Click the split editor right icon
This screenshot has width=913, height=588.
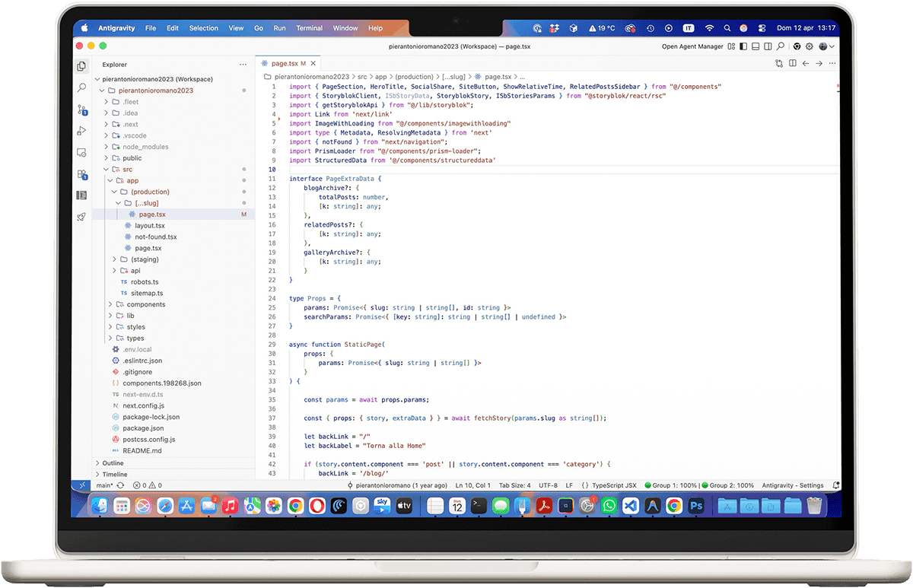[x=792, y=64]
